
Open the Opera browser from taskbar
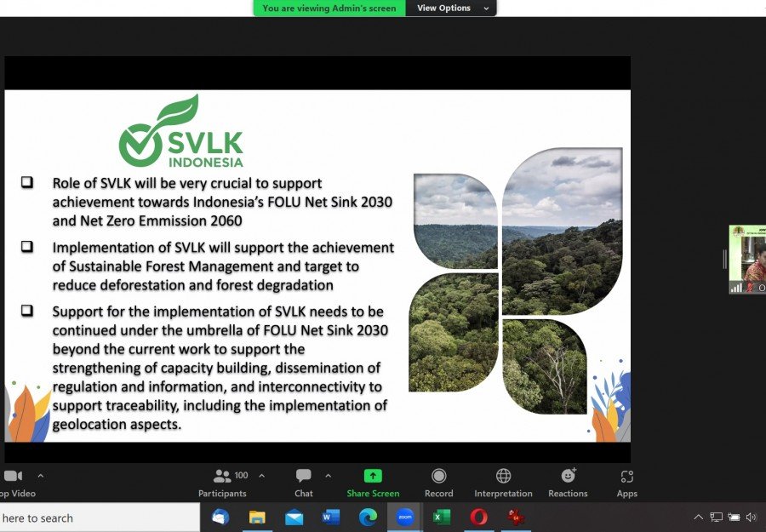tap(478, 517)
